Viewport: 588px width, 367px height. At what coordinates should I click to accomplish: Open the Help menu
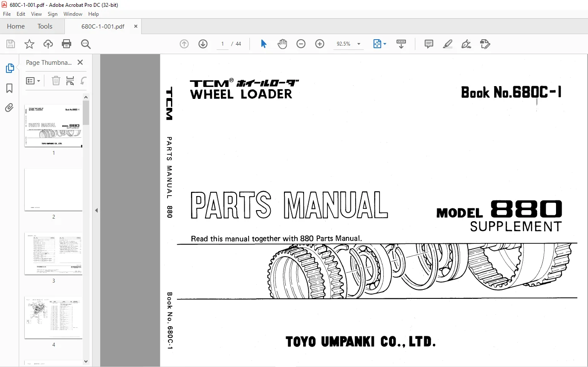point(93,14)
